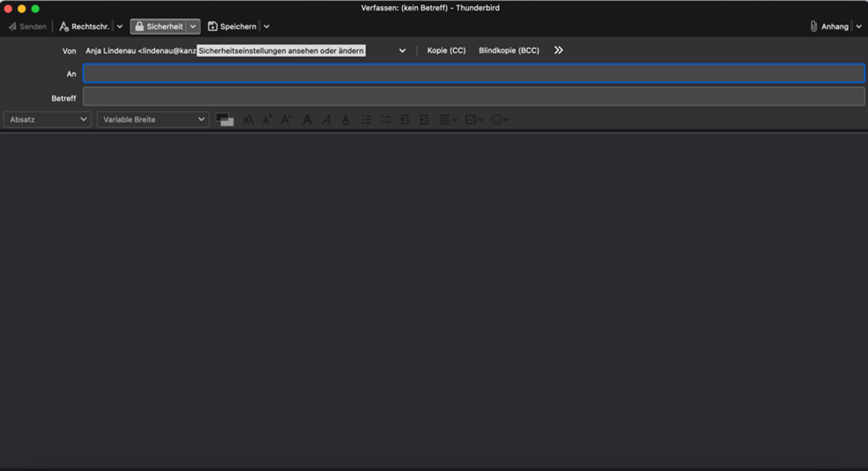This screenshot has height=471, width=868.
Task: Show more address fields with double chevron
Action: (x=558, y=50)
